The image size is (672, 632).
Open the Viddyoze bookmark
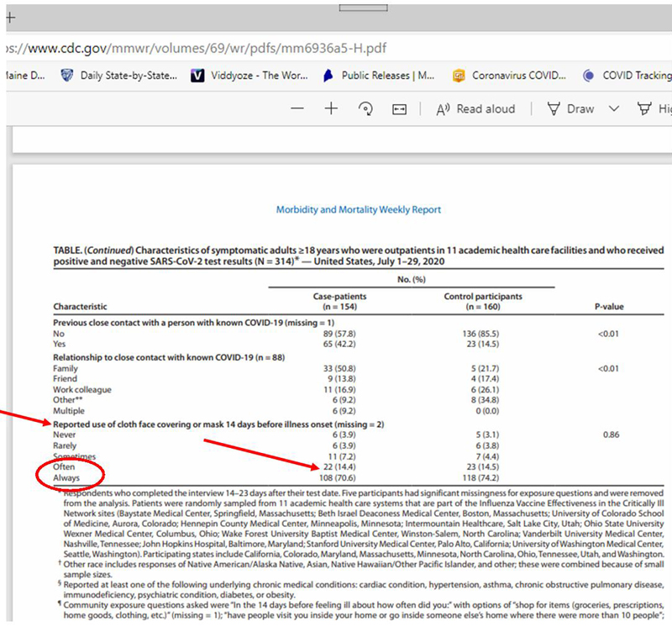coord(249,76)
